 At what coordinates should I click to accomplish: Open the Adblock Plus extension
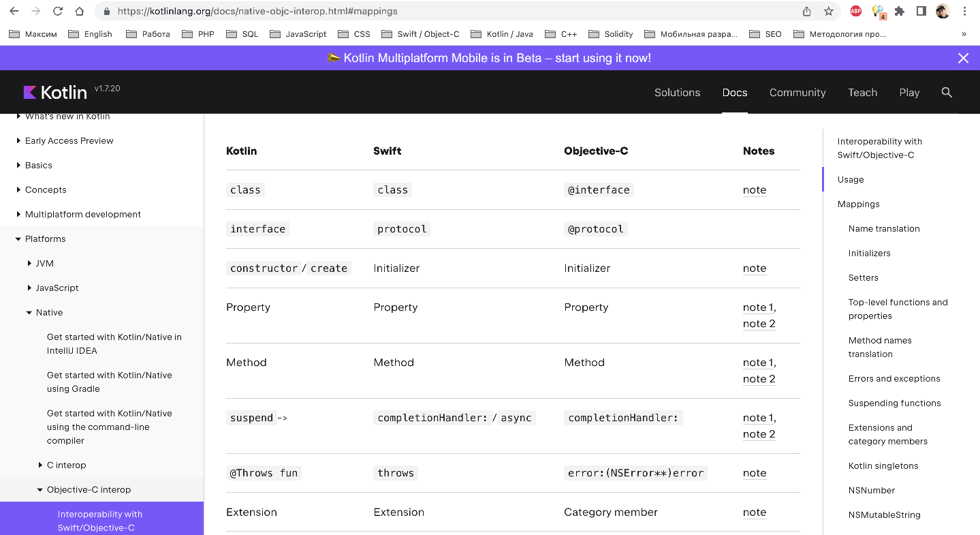[x=856, y=12]
